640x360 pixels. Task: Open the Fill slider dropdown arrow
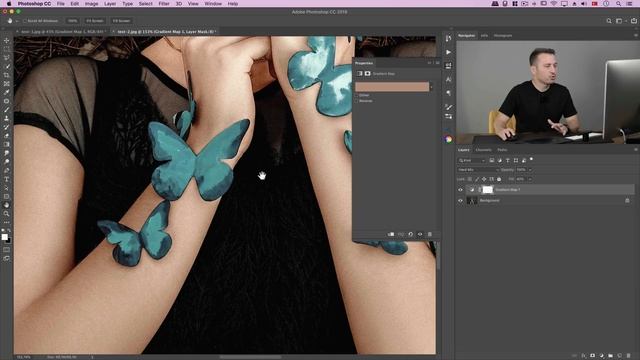(530, 179)
